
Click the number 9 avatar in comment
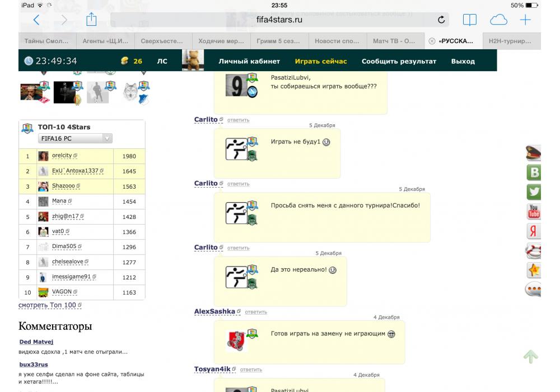237,86
